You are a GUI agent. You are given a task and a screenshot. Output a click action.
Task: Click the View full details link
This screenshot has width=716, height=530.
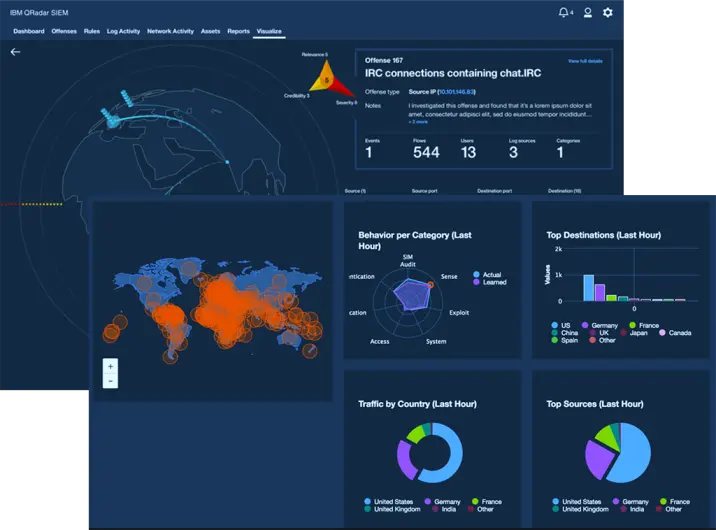[585, 61]
